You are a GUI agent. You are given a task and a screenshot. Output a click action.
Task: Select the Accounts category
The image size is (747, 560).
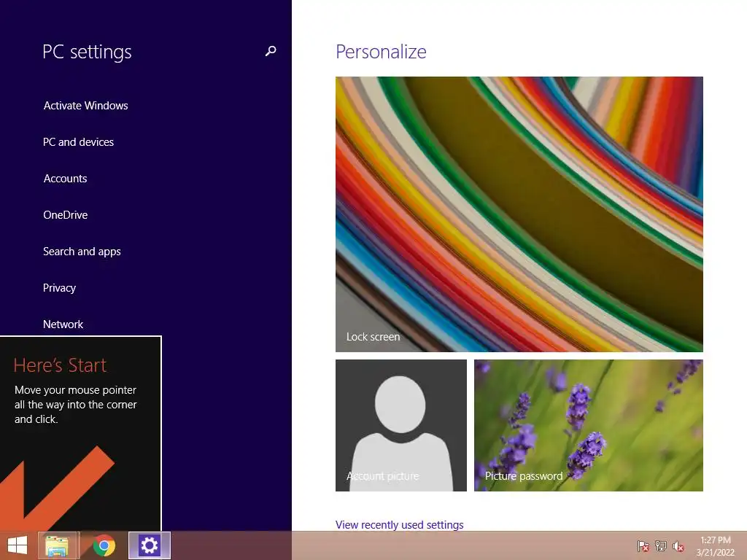[65, 179]
